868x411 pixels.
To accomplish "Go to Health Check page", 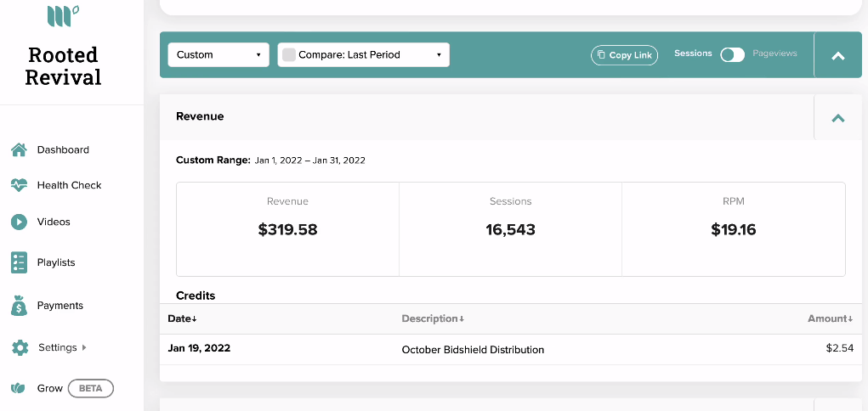I will (x=69, y=185).
